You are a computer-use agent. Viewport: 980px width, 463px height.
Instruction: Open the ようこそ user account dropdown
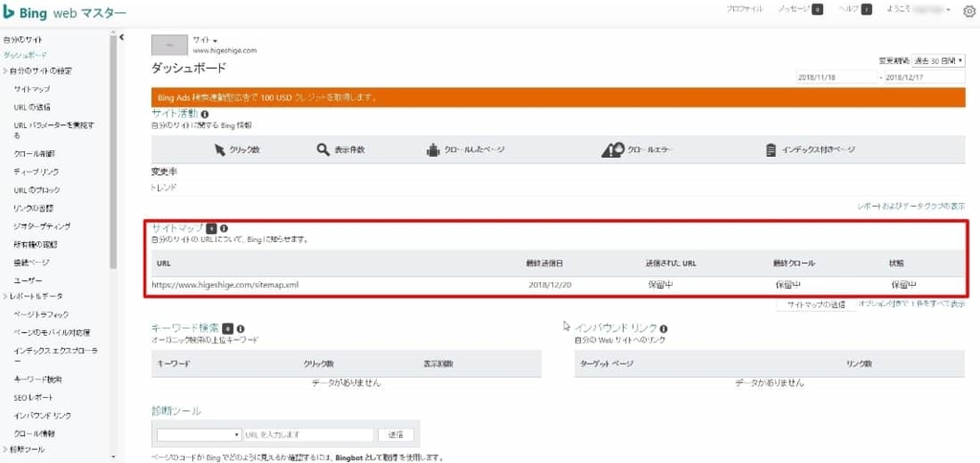919,10
